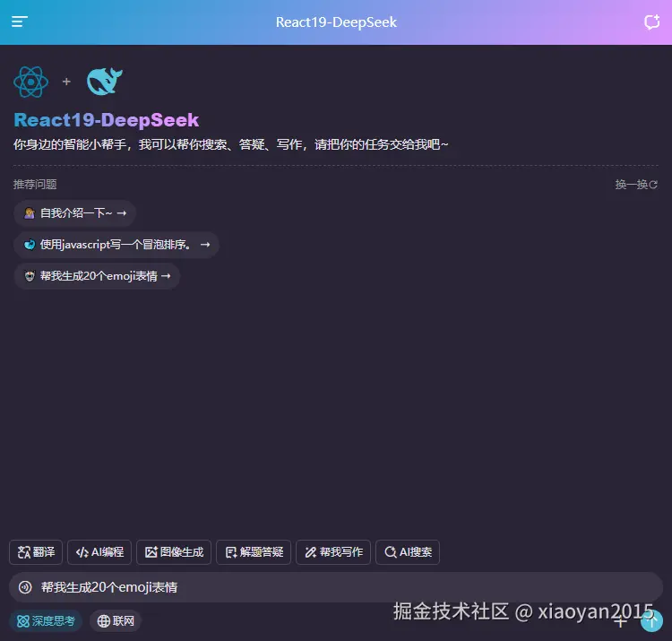Click the circular icon left of input
Viewport: 672px width, 641px height.
click(x=25, y=587)
